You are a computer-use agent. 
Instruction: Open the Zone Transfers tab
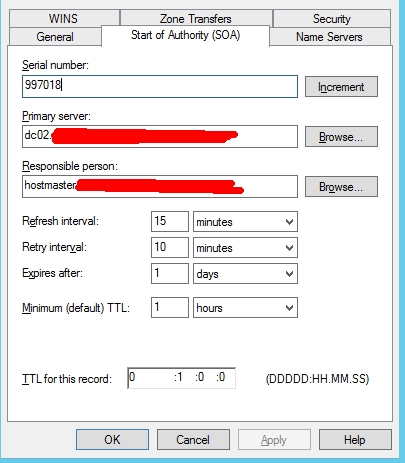point(196,18)
